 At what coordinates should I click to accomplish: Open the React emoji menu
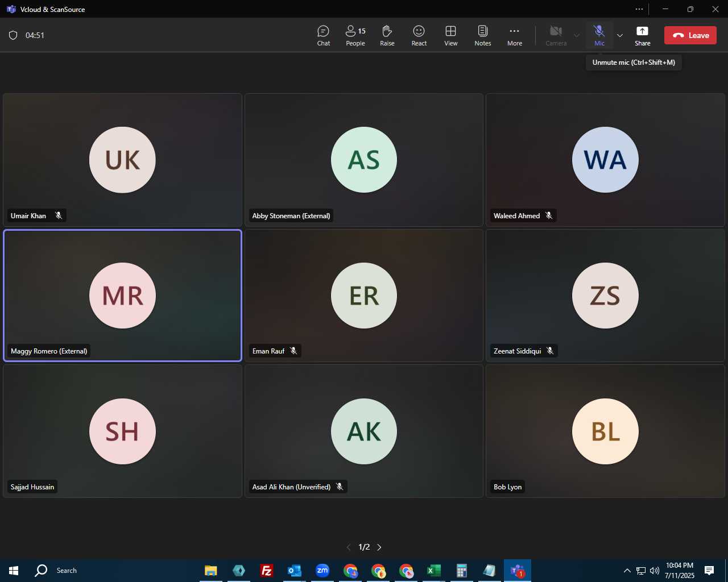[x=419, y=35]
